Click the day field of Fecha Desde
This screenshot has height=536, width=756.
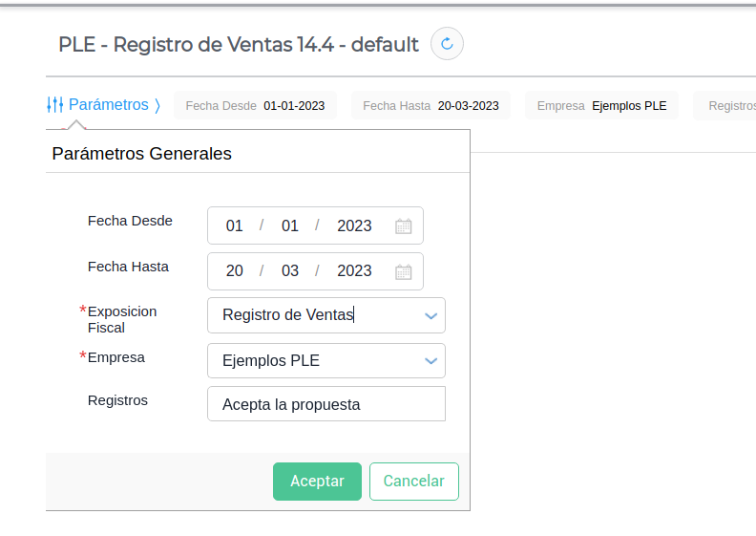(x=234, y=225)
